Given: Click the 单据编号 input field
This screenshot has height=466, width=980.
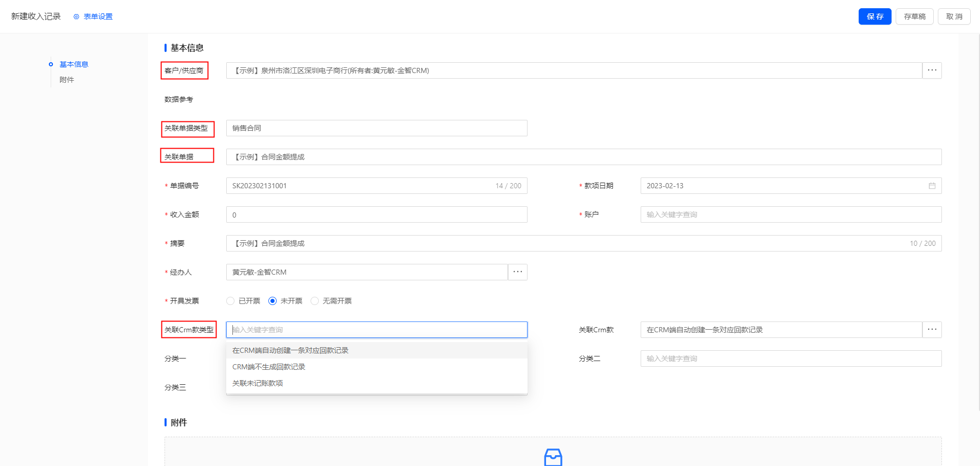Looking at the screenshot, I should [x=376, y=186].
